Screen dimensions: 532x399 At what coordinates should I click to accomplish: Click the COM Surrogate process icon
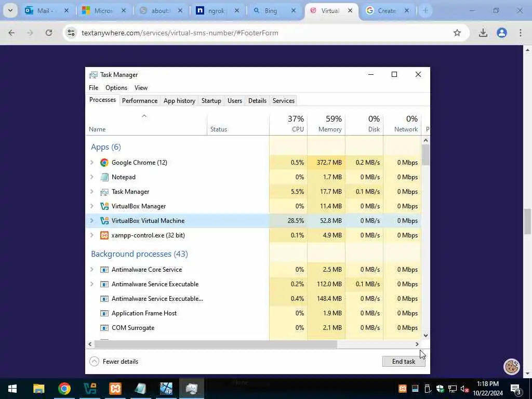[104, 328]
